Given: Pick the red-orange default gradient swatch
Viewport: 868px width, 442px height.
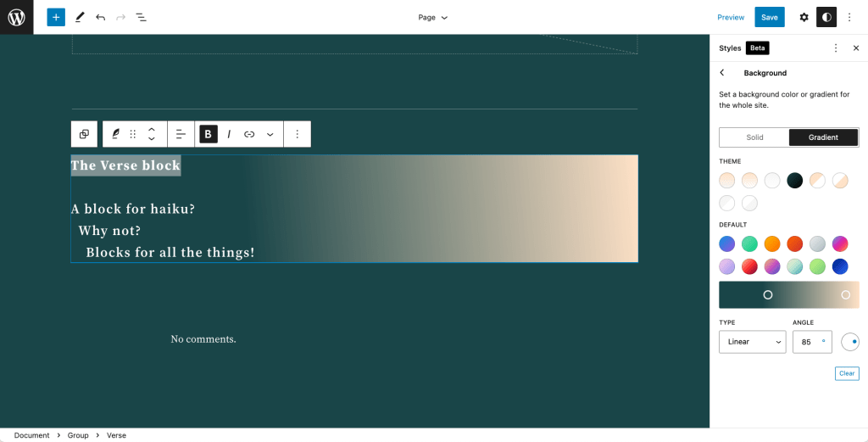Looking at the screenshot, I should [x=794, y=243].
